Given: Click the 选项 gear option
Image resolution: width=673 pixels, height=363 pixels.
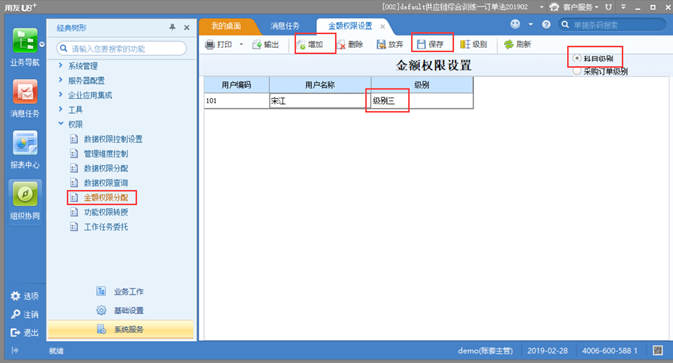Looking at the screenshot, I should click(24, 296).
